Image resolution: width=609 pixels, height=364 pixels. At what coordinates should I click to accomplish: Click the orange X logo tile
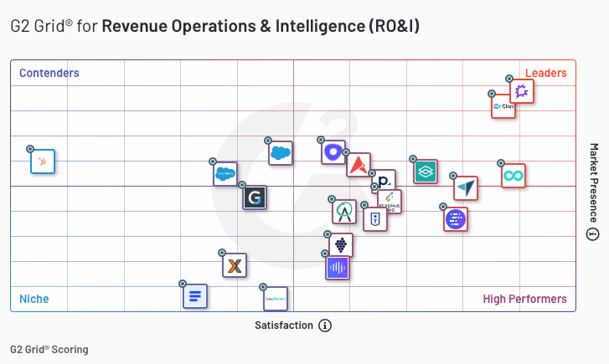coord(235,265)
